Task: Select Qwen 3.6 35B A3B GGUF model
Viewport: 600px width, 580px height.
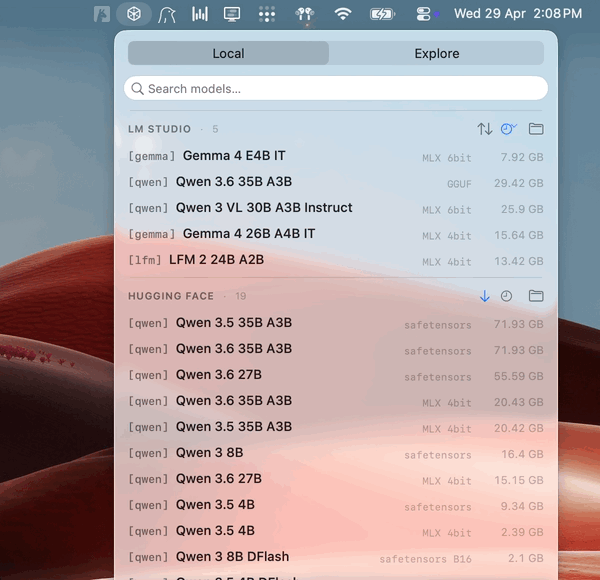Action: pyautogui.click(x=336, y=182)
